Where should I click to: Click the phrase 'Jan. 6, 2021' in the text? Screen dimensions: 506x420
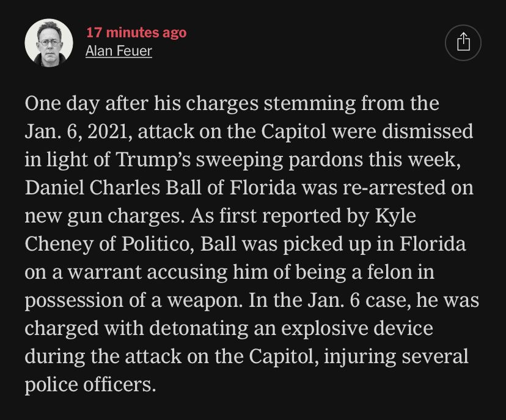point(76,131)
